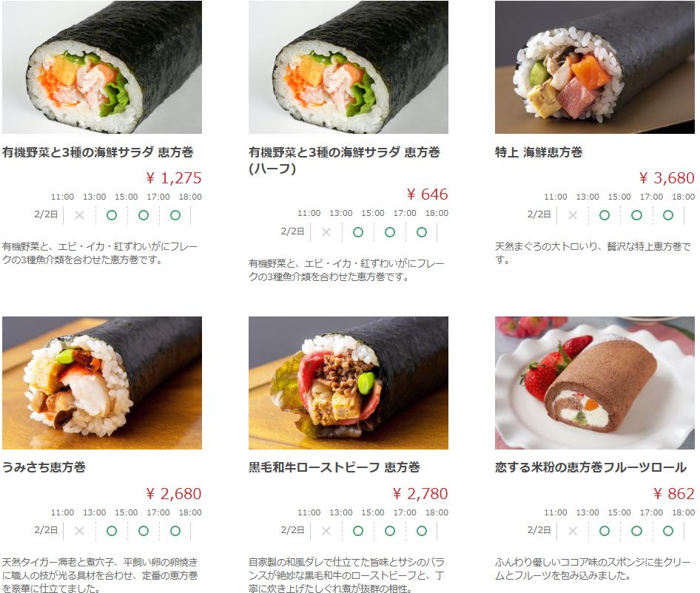Select 15:00 slot for 恋する米粉の恵方巻フルーツロール
Image resolution: width=700 pixels, height=593 pixels.
(x=636, y=531)
